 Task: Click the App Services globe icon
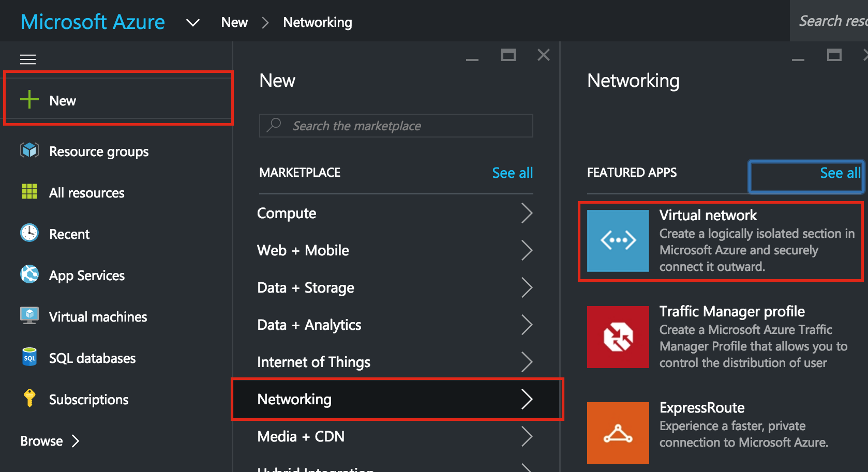point(29,275)
